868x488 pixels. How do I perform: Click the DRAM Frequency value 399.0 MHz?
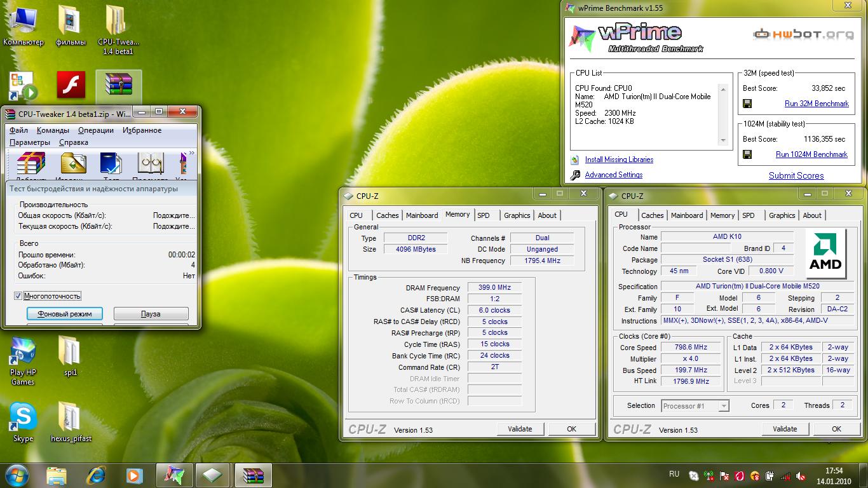(494, 287)
